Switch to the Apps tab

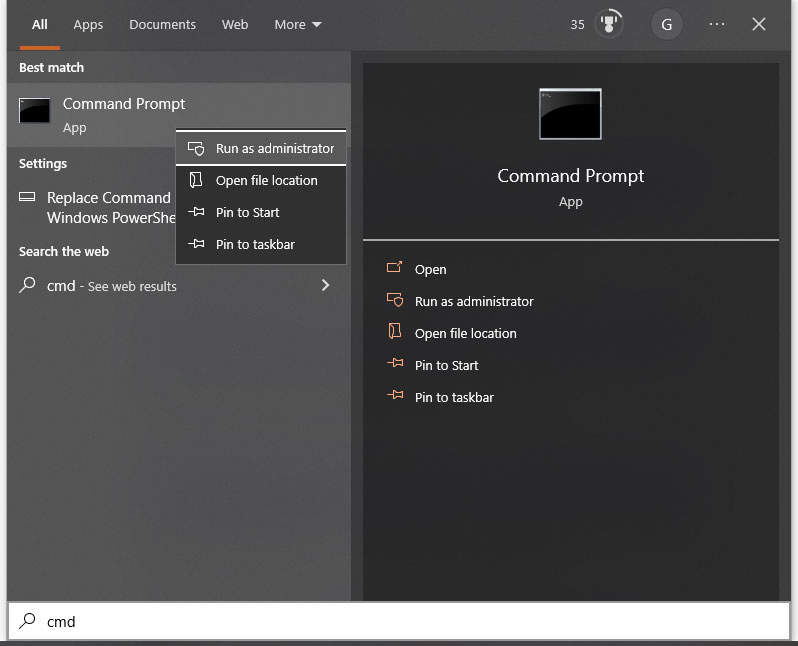coord(88,24)
